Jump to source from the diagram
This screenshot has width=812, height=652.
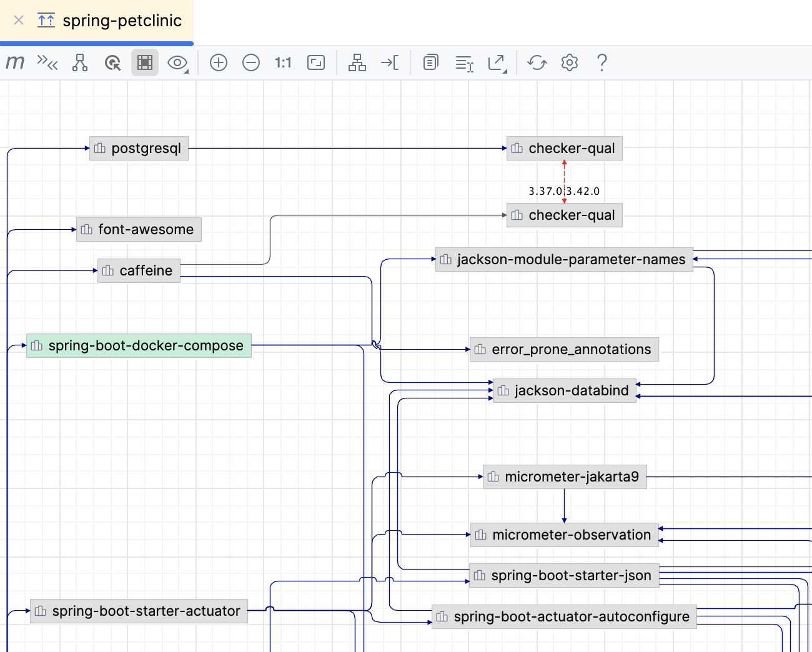click(x=389, y=62)
